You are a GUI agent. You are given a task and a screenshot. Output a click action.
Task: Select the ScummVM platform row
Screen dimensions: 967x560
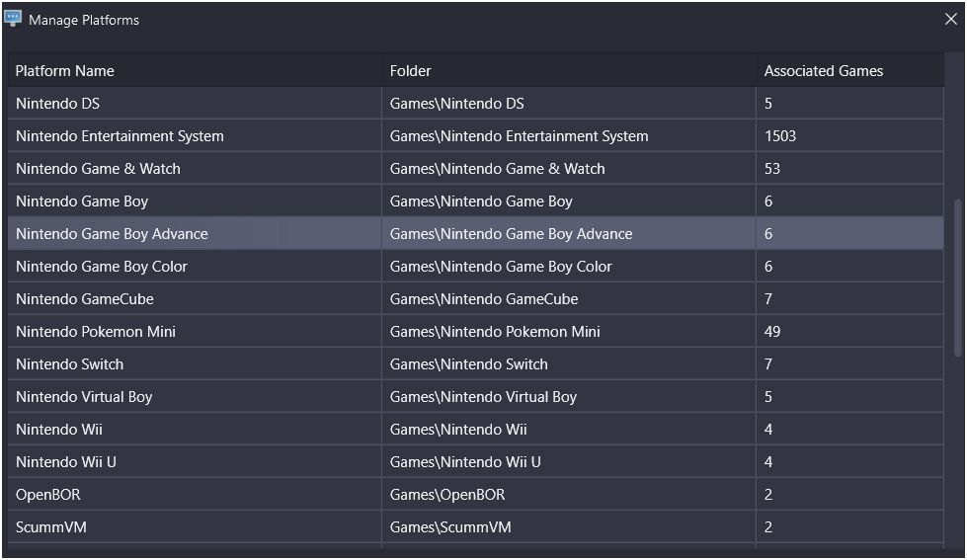[475, 527]
